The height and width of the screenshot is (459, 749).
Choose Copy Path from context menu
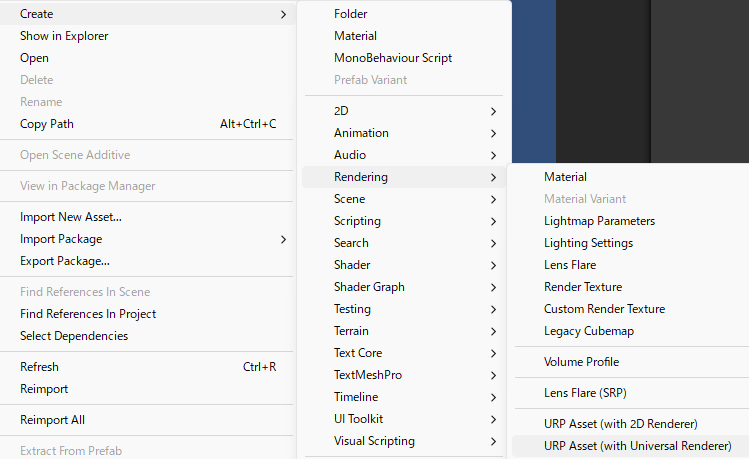pyautogui.click(x=47, y=124)
